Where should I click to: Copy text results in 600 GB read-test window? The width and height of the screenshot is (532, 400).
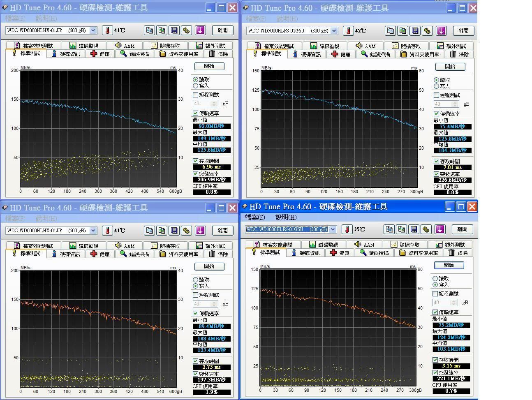150,30
